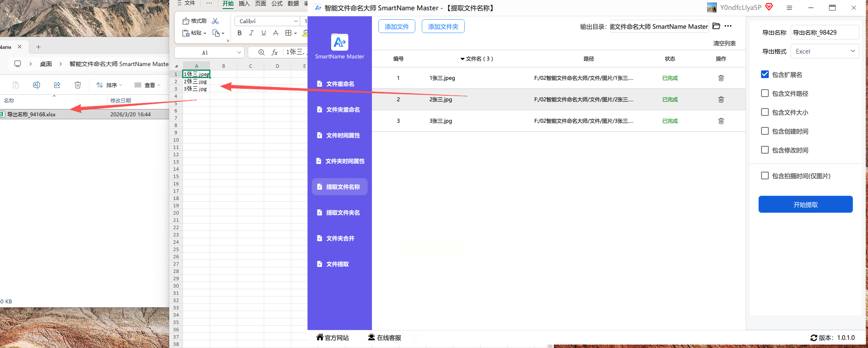Image resolution: width=868 pixels, height=348 pixels.
Task: Expand the Calibri font name dropdown
Action: pos(296,21)
